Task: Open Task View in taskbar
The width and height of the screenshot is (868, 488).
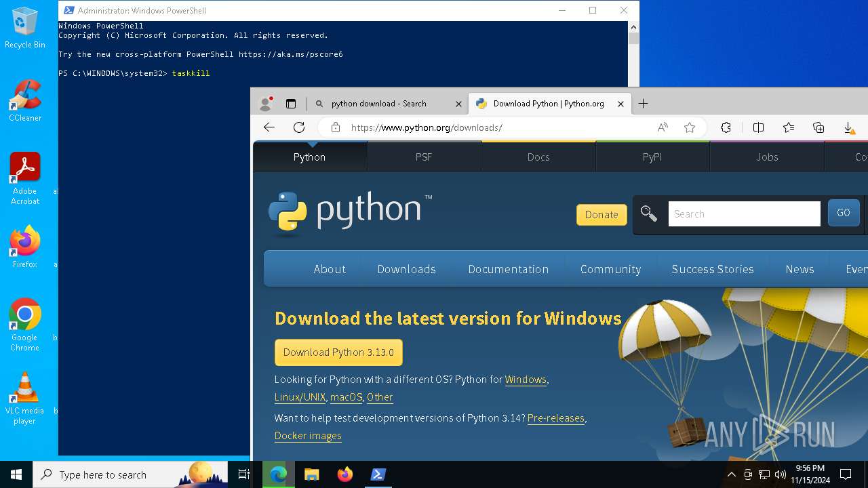Action: (x=244, y=474)
